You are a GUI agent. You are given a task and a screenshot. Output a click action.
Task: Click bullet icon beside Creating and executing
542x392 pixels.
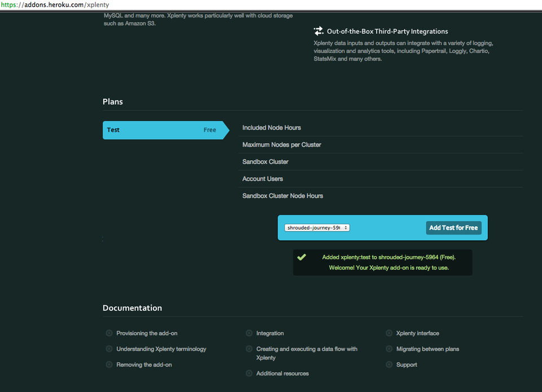click(249, 349)
